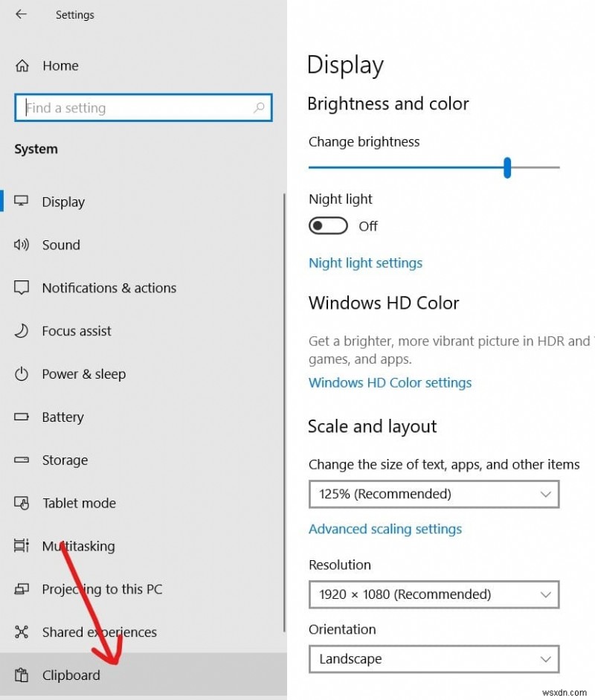Expand the Resolution dropdown

coord(434,594)
